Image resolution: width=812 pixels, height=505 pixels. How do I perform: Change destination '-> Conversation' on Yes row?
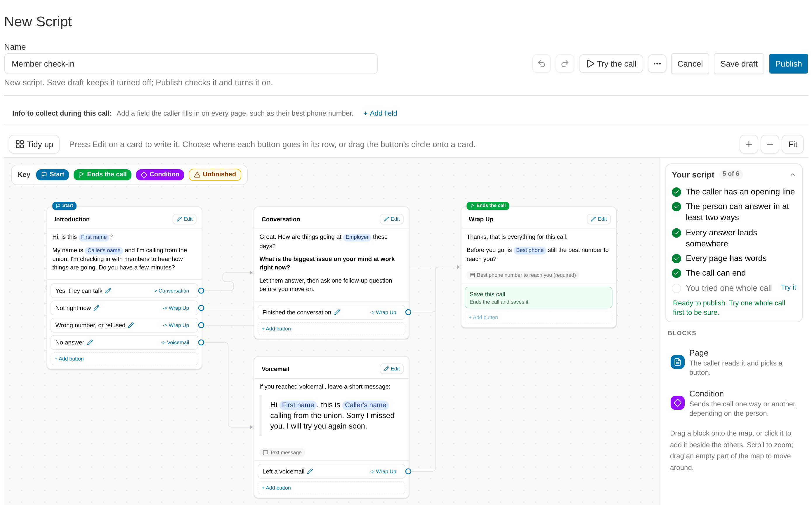[x=171, y=290]
